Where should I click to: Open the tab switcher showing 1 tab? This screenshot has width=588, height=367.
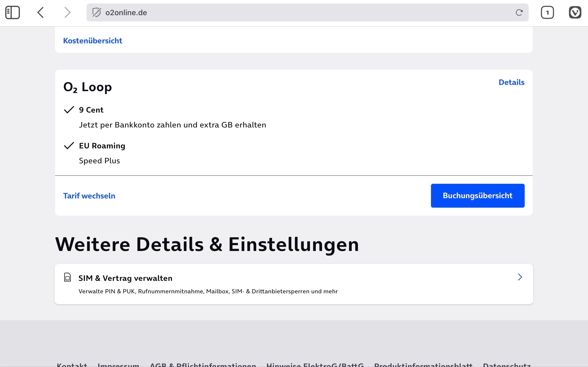coord(547,12)
